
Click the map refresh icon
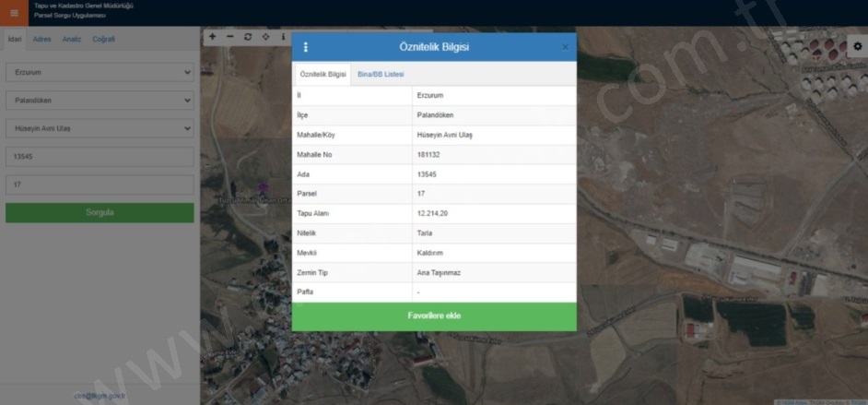pyautogui.click(x=247, y=37)
